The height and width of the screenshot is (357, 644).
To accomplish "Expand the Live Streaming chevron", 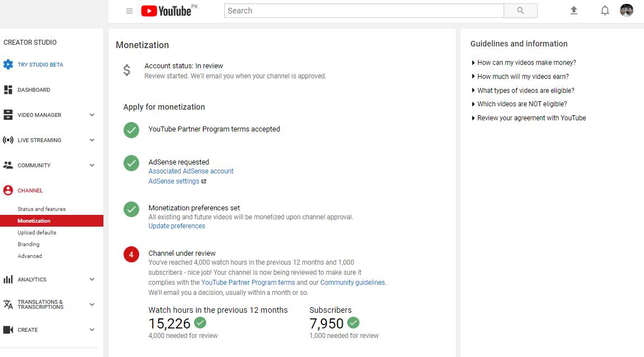I will [x=92, y=140].
